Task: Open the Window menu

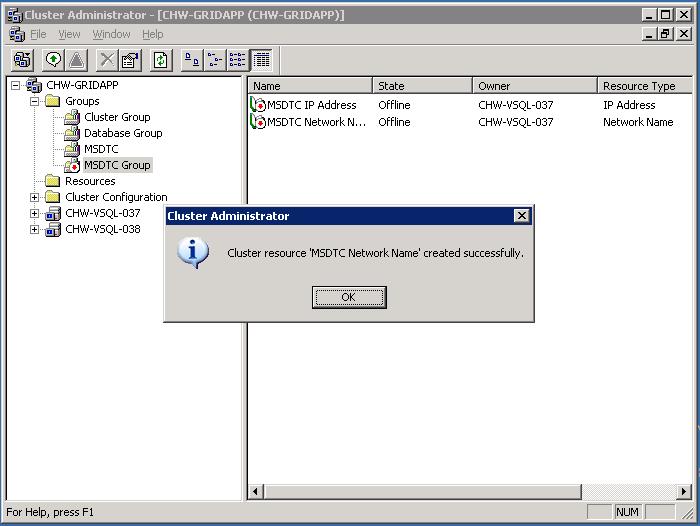Action: click(111, 34)
